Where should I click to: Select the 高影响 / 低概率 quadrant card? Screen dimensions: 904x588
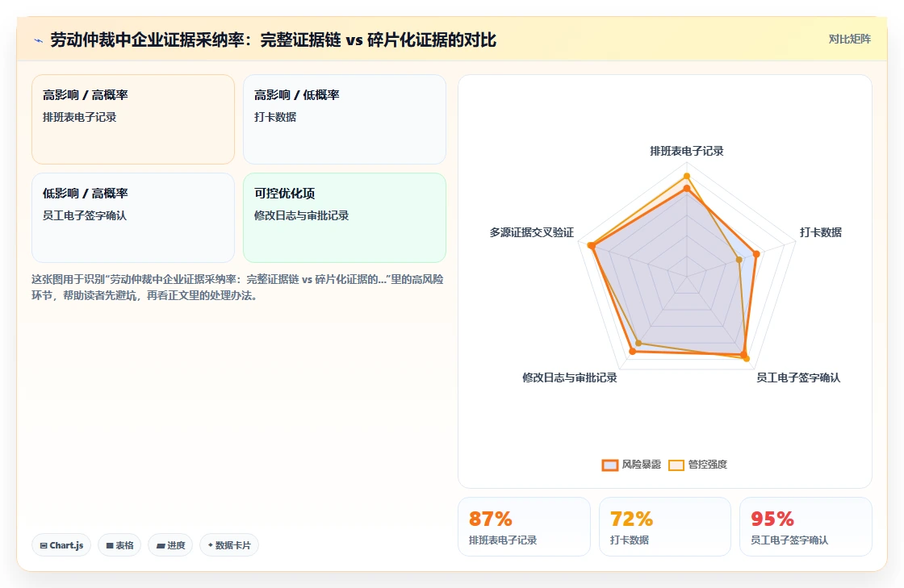pyautogui.click(x=344, y=119)
